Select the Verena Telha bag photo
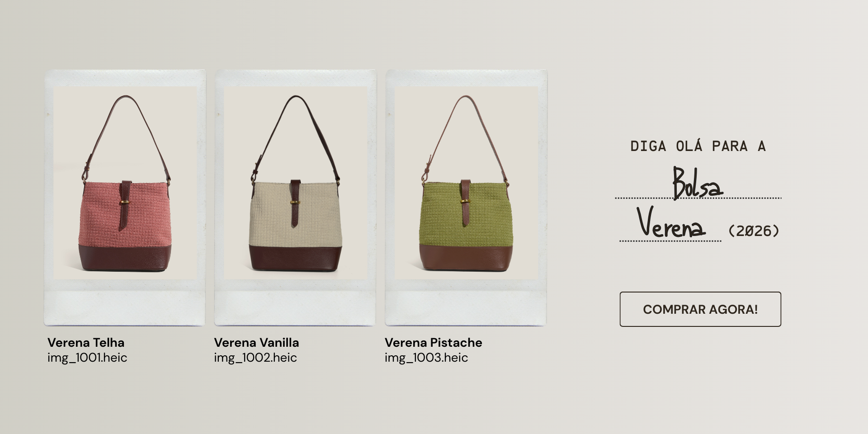The image size is (868, 434). click(x=125, y=183)
